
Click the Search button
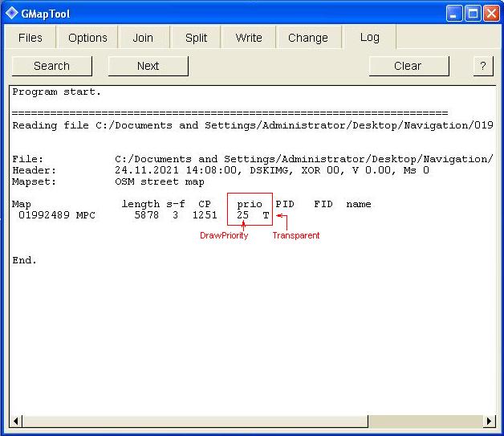[52, 66]
